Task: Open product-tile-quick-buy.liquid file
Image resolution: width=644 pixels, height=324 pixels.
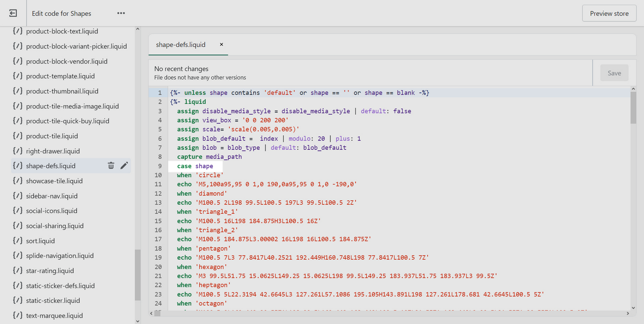Action: (67, 121)
